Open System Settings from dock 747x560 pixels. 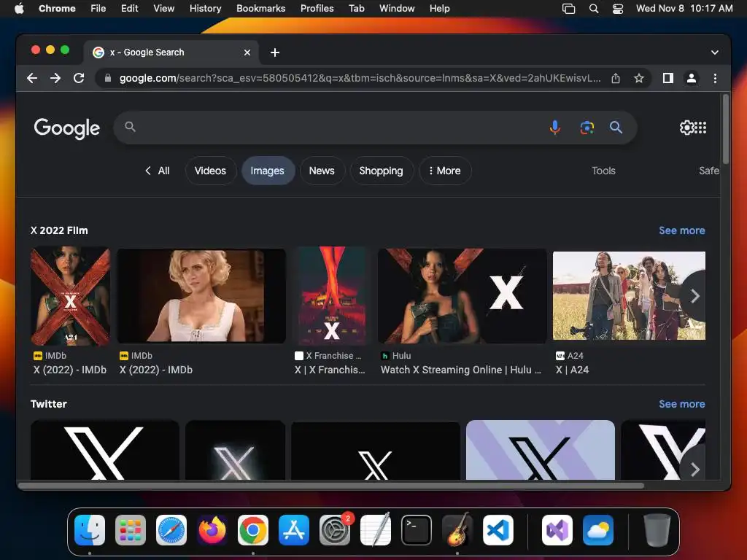point(334,530)
